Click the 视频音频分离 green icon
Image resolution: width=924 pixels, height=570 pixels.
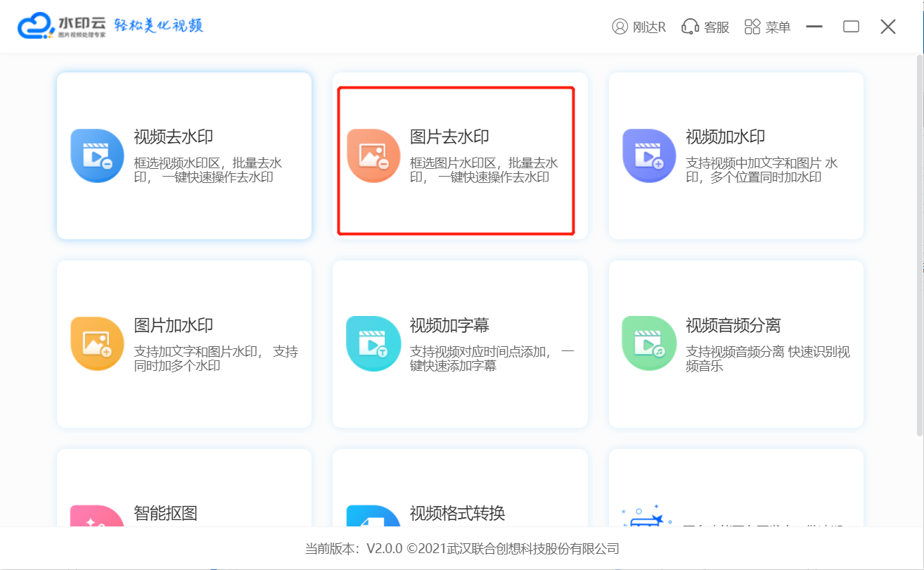[x=649, y=344]
